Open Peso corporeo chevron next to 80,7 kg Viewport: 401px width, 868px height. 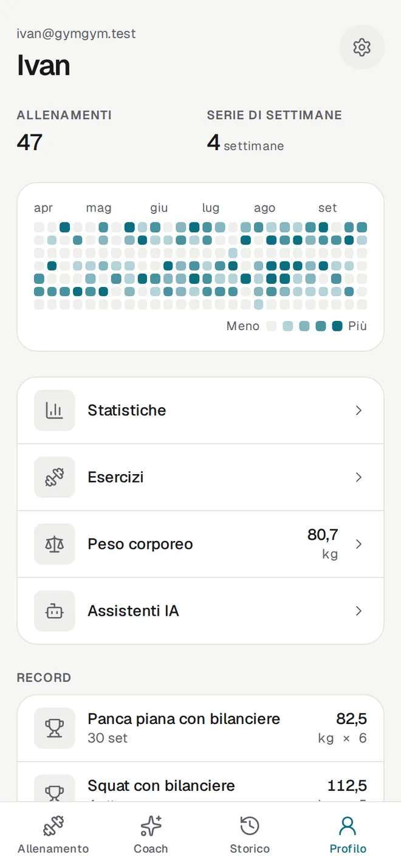point(358,544)
